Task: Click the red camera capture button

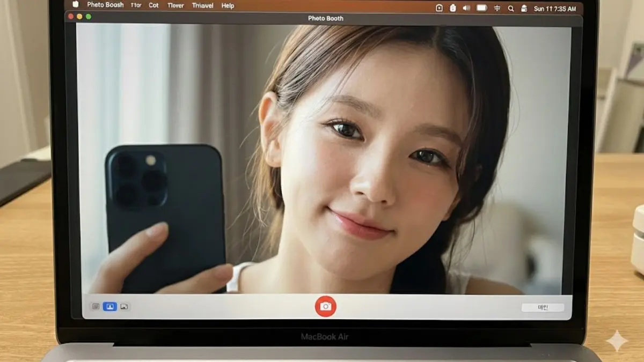Action: click(x=325, y=306)
